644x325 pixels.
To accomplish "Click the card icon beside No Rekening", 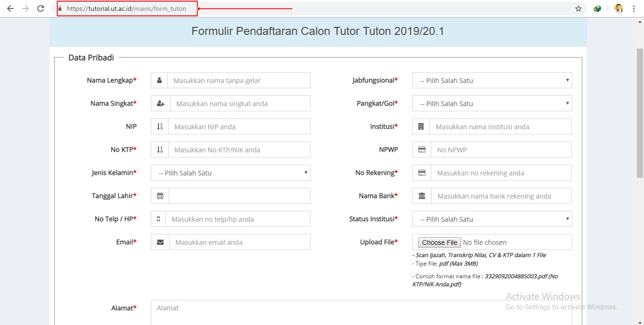I will [x=422, y=173].
